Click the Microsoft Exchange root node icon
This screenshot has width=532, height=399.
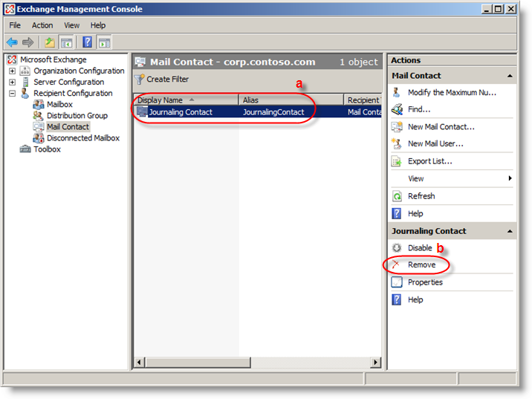tap(12, 59)
